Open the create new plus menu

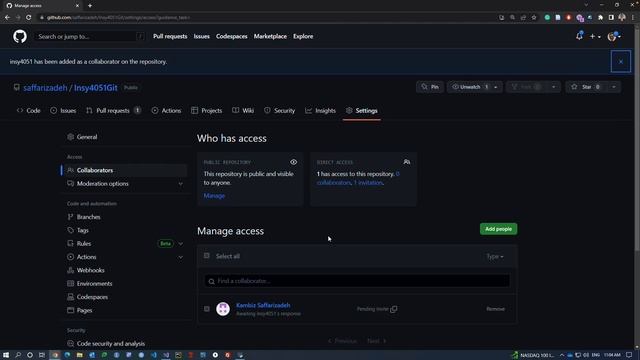(595, 36)
